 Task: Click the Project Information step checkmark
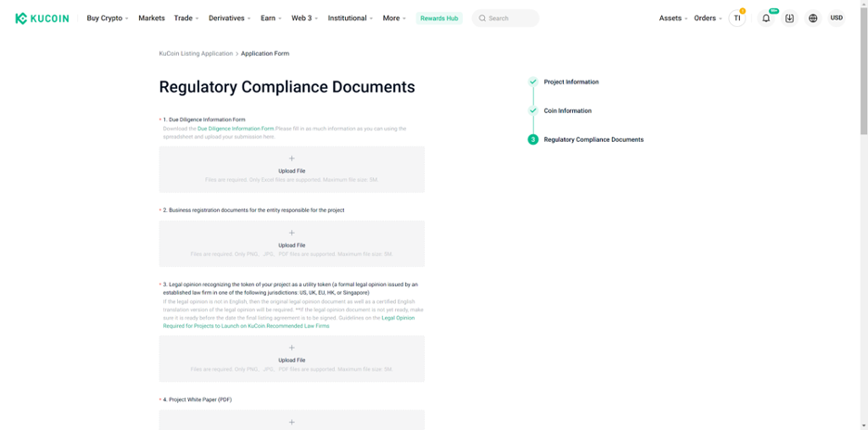[x=533, y=82]
